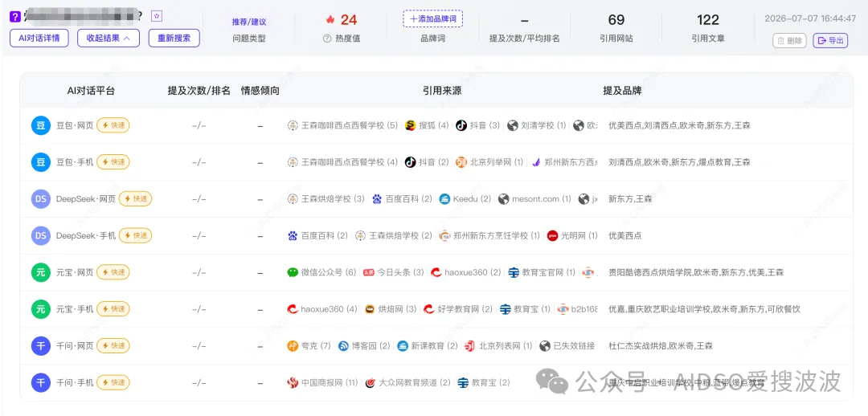Open 光明网 (1) source
868x416 pixels.
coord(572,235)
